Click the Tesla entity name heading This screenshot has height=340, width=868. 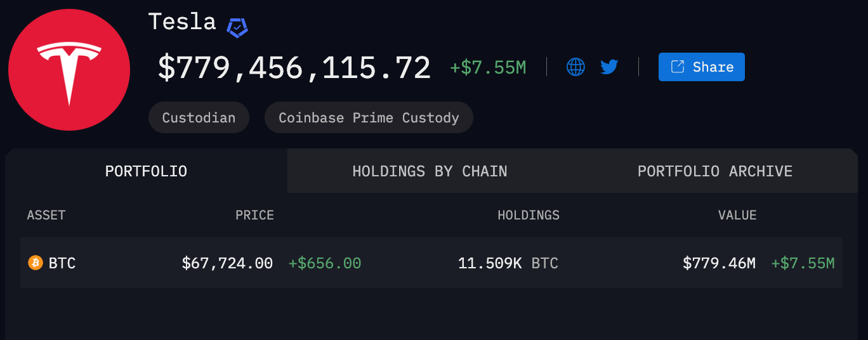click(x=182, y=22)
